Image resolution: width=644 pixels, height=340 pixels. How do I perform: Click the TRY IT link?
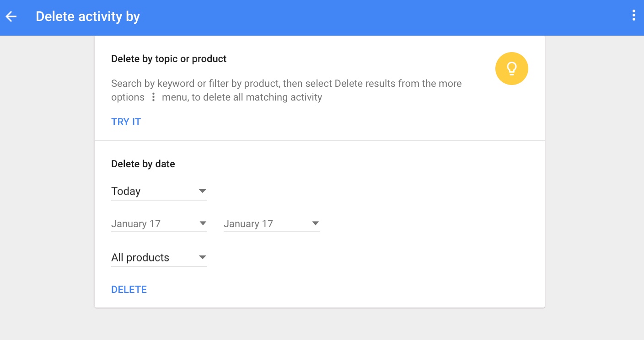[x=126, y=122]
